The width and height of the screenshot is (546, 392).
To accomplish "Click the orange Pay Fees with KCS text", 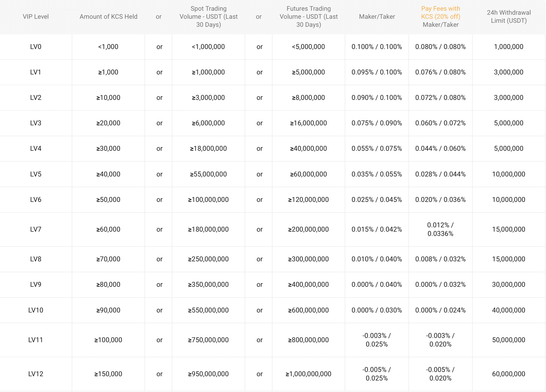I will point(441,13).
